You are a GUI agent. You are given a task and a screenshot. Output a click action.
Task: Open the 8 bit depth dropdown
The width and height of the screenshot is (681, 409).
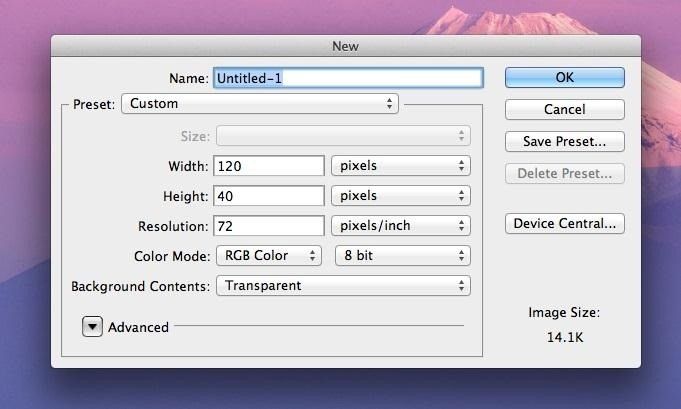point(402,256)
